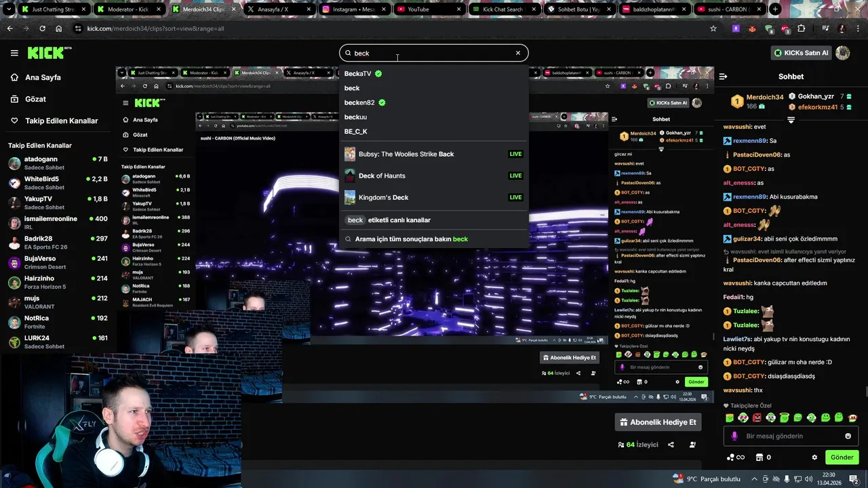Click the browser home icon
Image resolution: width=868 pixels, height=488 pixels.
(58, 28)
